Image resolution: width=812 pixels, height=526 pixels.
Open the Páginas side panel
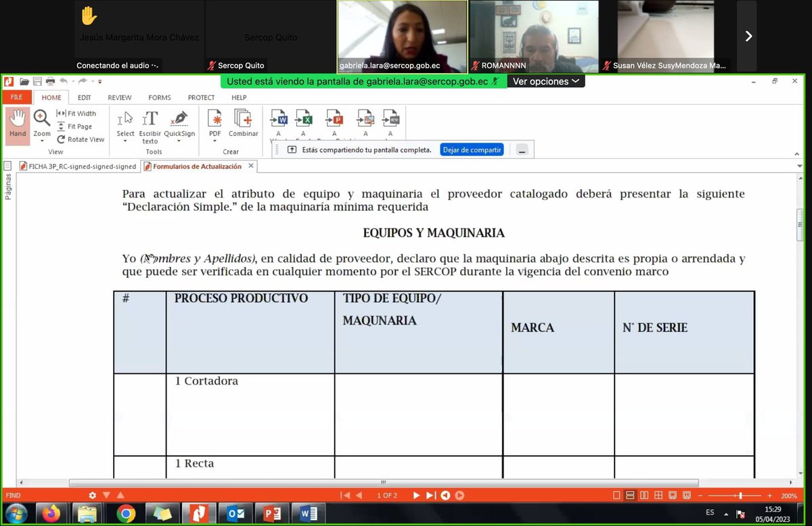pos(7,186)
